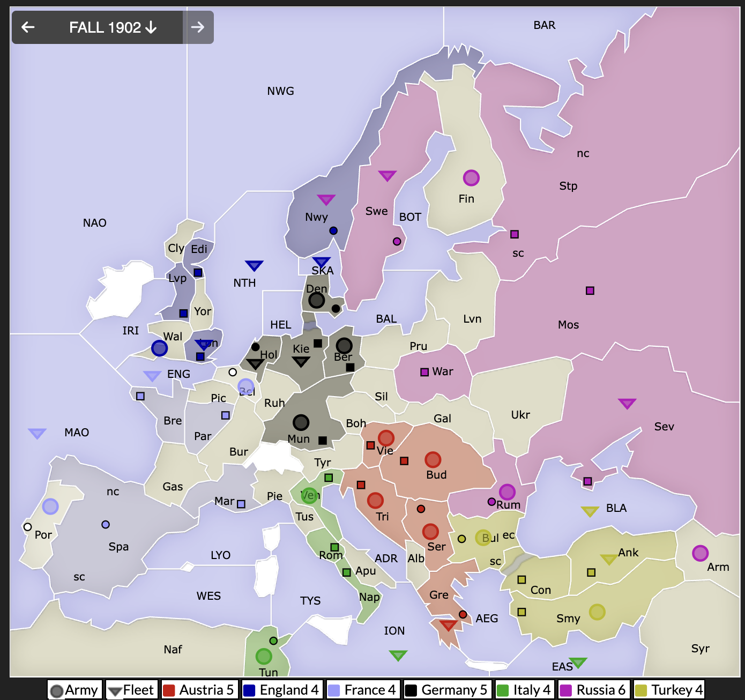
Task: Click the Naf territory label
Action: pyautogui.click(x=173, y=650)
